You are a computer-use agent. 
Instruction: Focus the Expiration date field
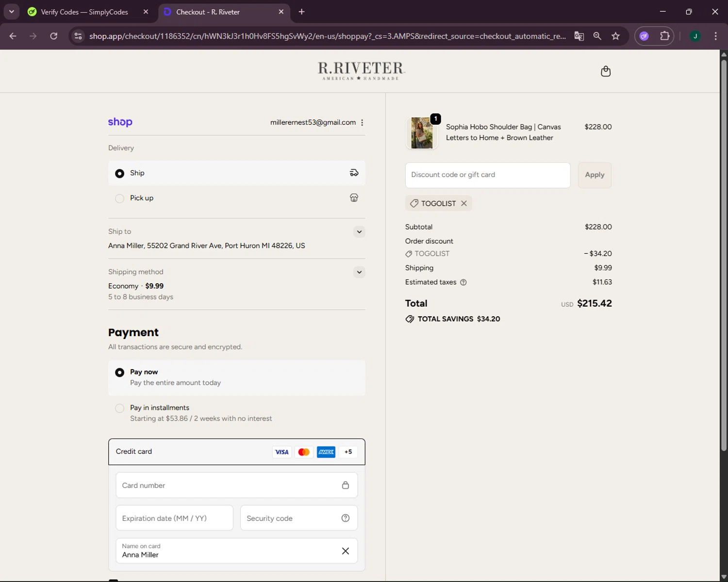pos(174,518)
